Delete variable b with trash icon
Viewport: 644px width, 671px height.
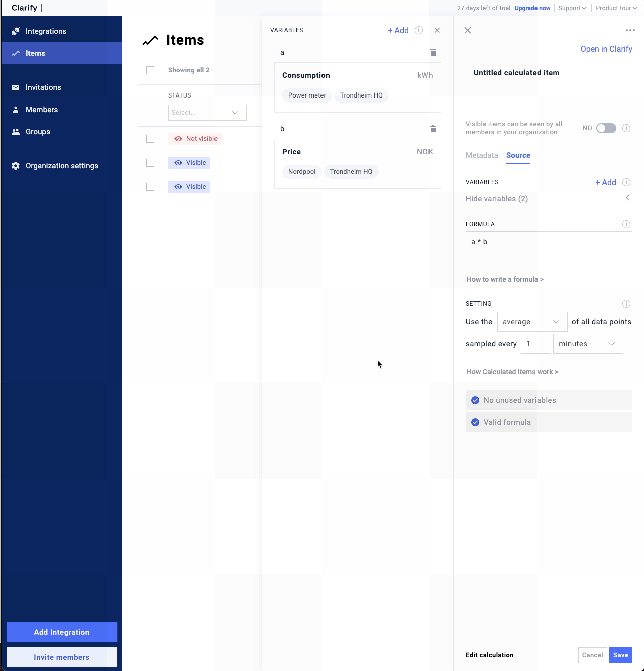433,129
